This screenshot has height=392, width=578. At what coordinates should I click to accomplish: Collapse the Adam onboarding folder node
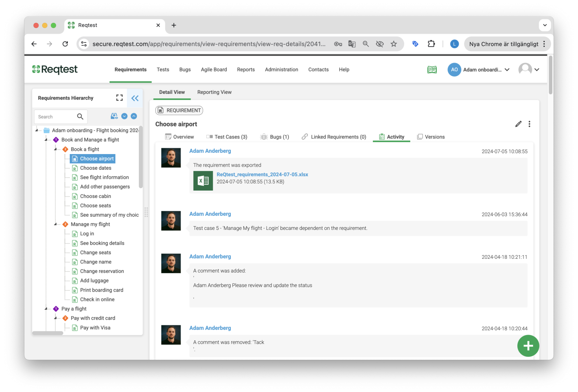37,130
